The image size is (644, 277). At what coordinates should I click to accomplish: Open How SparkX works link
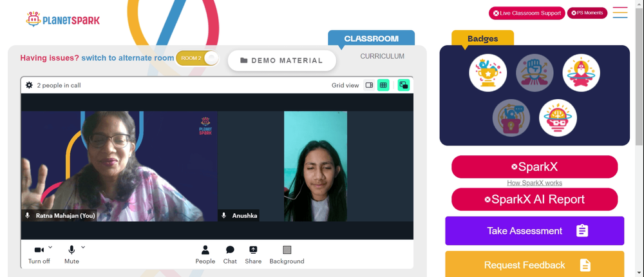pyautogui.click(x=535, y=183)
